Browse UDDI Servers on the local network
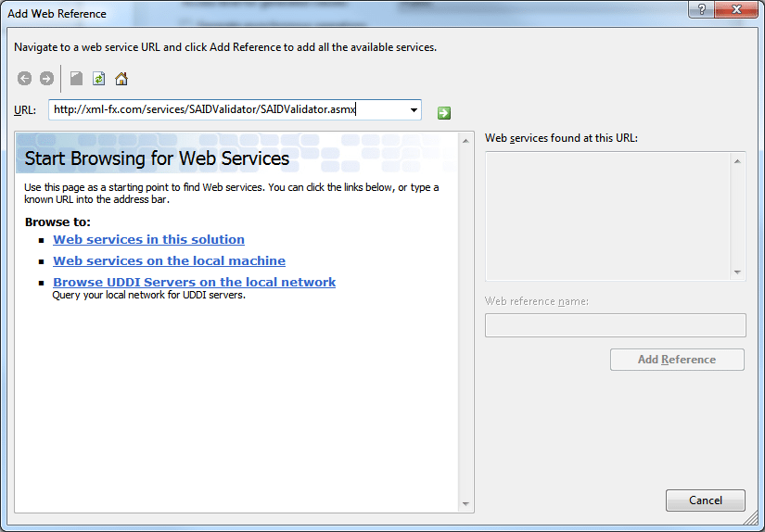Viewport: 765px width, 532px height. point(194,283)
